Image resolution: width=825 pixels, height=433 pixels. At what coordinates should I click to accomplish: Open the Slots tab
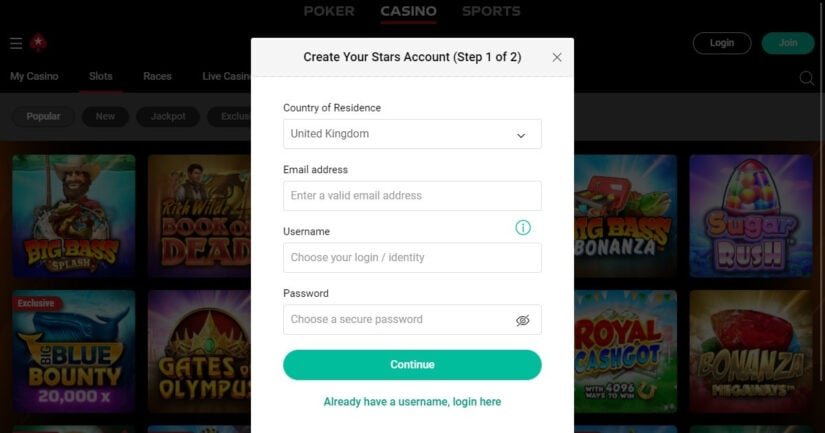pyautogui.click(x=100, y=76)
